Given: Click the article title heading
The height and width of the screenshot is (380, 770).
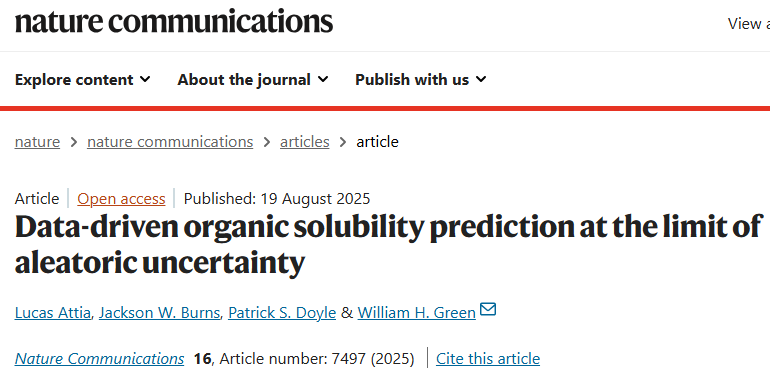Looking at the screenshot, I should 388,244.
